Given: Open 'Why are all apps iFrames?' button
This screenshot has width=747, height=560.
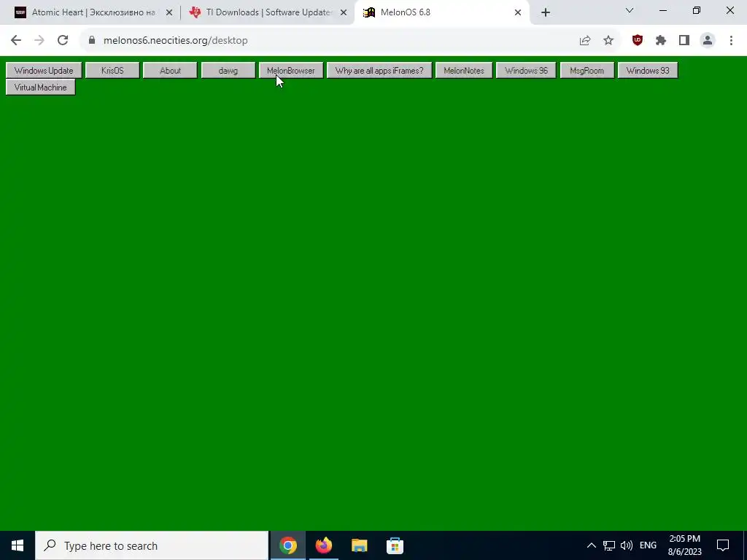Looking at the screenshot, I should point(379,71).
